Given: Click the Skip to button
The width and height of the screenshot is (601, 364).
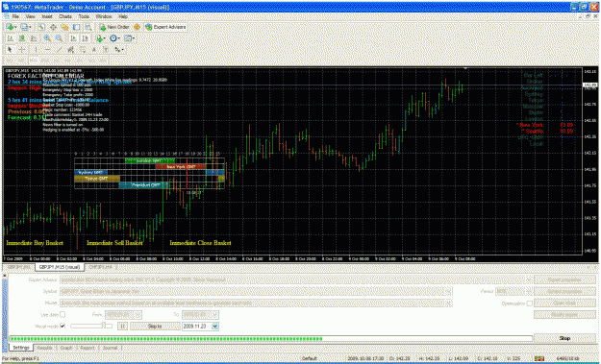Looking at the screenshot, I should pyautogui.click(x=155, y=327).
